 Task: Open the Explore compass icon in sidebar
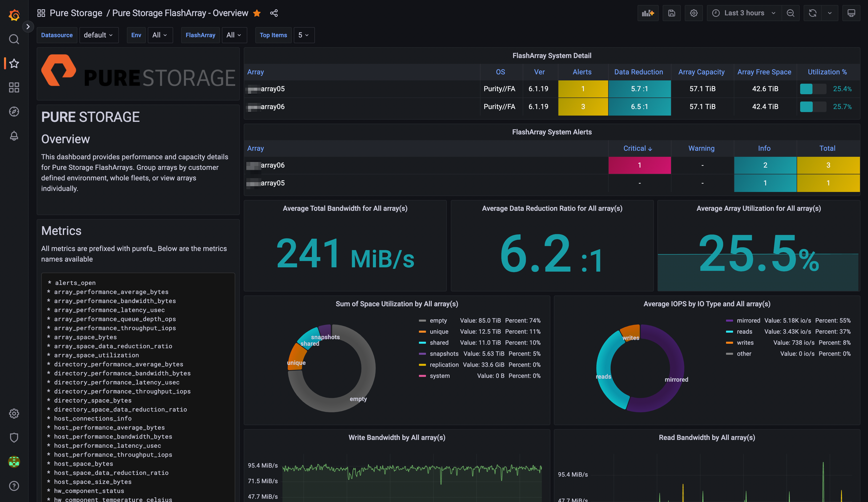pyautogui.click(x=14, y=112)
